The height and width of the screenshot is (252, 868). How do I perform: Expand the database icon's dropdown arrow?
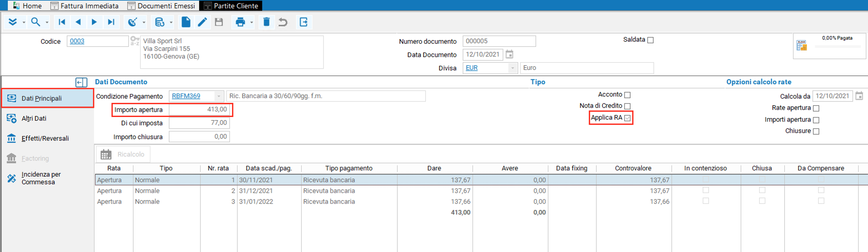tap(171, 23)
